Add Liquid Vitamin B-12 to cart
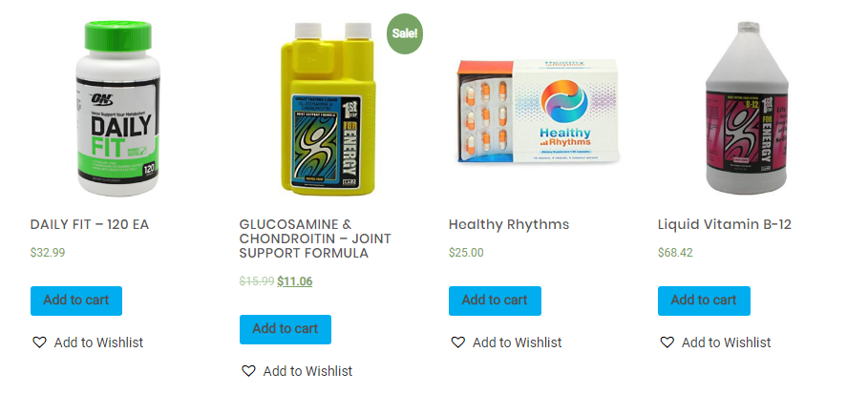 704,301
